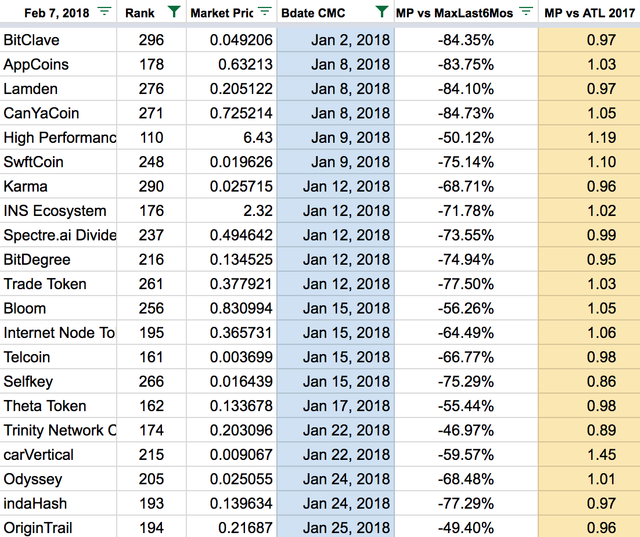Select the AppCoins name cell
640x537 pixels.
point(58,64)
